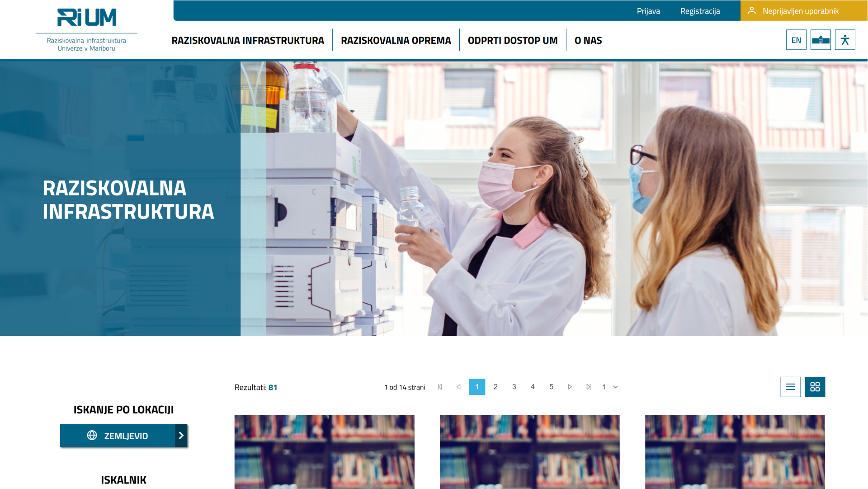
Task: Switch language to EN
Action: point(796,40)
